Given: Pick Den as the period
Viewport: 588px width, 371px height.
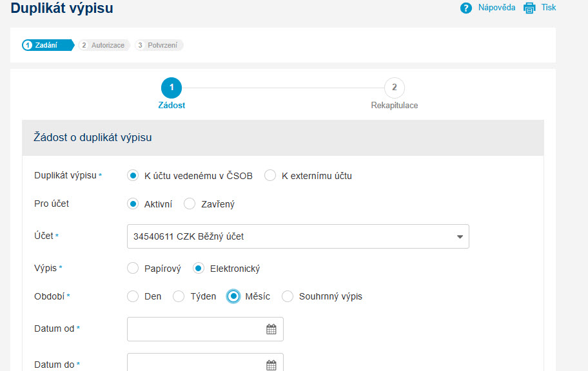Looking at the screenshot, I should pos(133,296).
